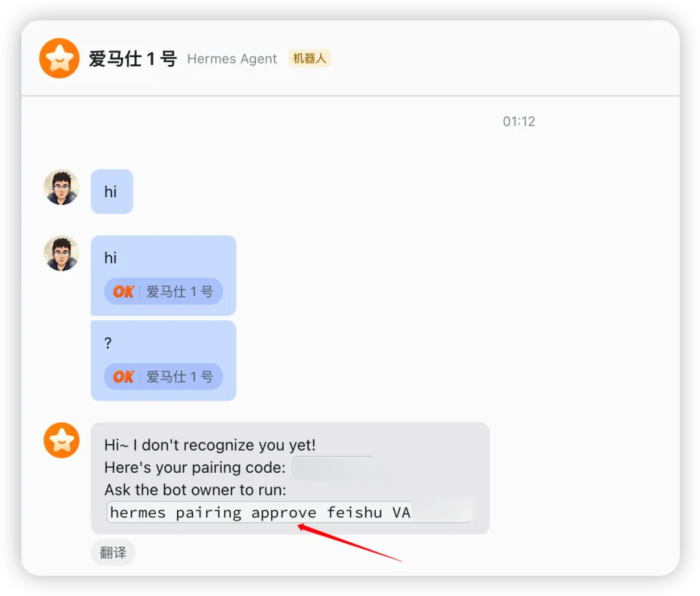700x596 pixels.
Task: Click reactor name 爱马仕 1 号 under ? message
Action: tap(180, 377)
